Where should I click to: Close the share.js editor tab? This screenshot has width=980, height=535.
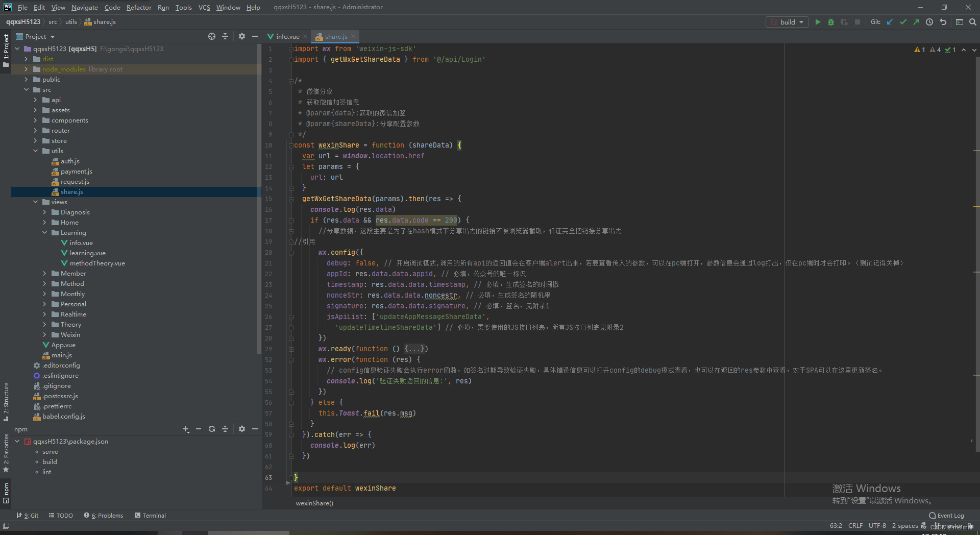(x=353, y=36)
